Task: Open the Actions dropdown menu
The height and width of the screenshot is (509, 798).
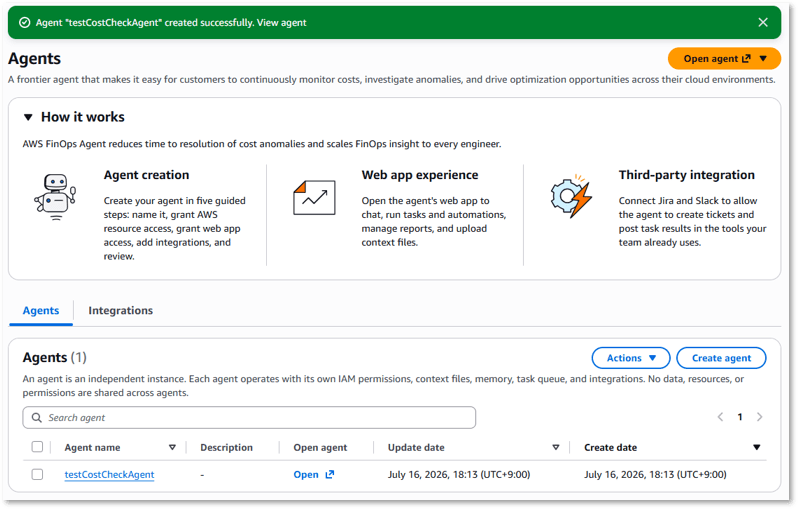Action: tap(631, 358)
